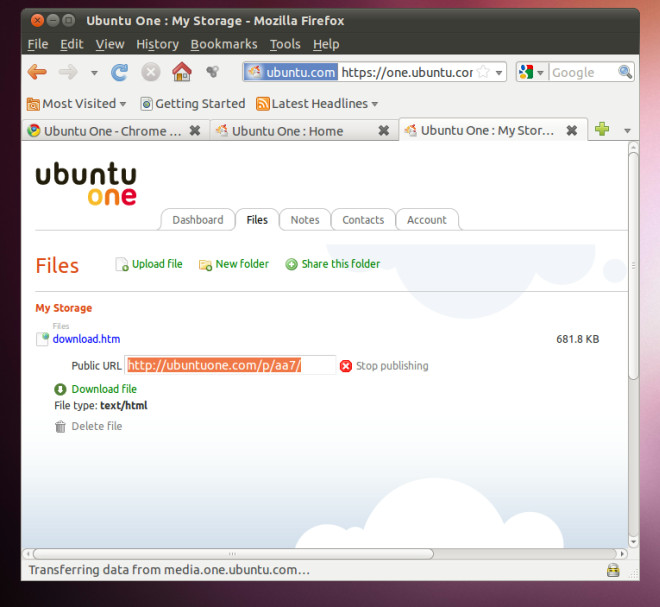Image resolution: width=660 pixels, height=607 pixels.
Task: Click the Download file link
Action: point(104,389)
